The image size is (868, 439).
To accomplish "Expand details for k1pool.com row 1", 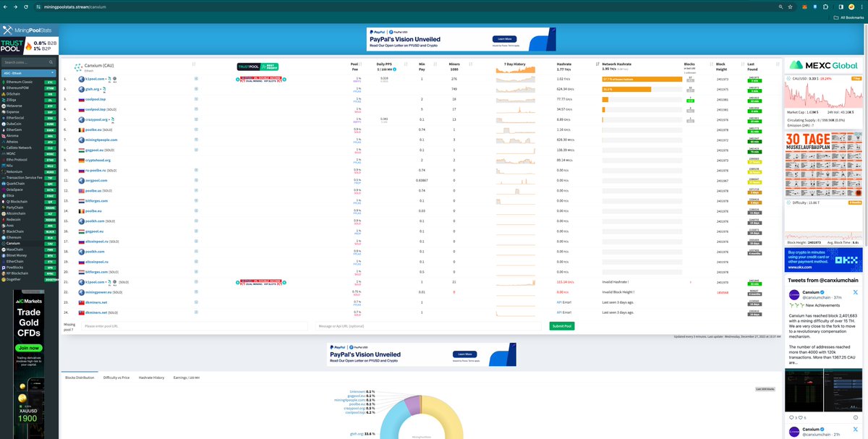I will 195,78.
